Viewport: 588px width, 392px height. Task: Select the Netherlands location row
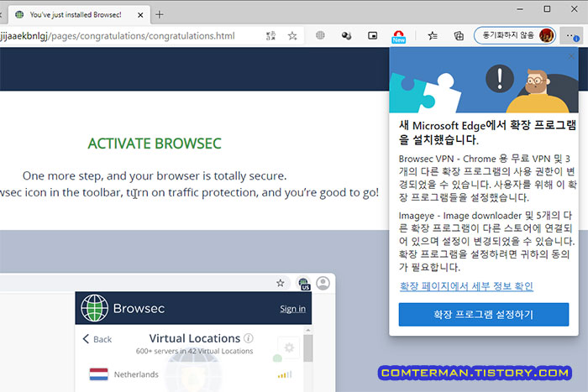pos(190,374)
